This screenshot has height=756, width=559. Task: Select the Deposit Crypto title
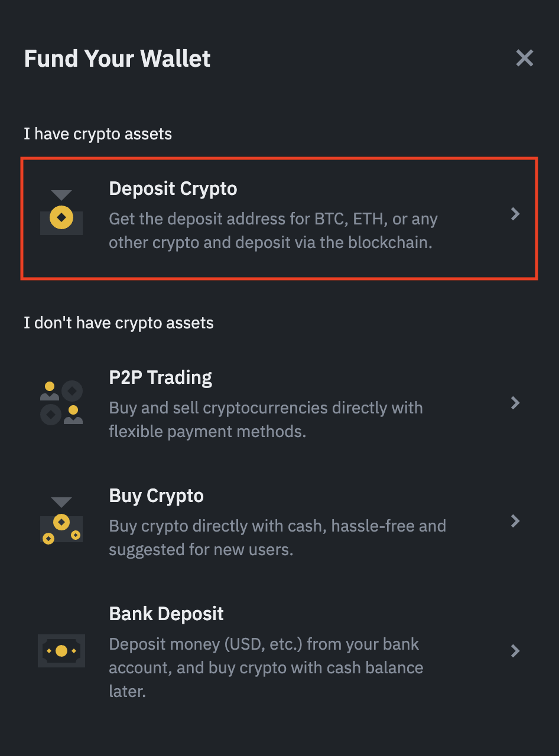click(x=173, y=188)
